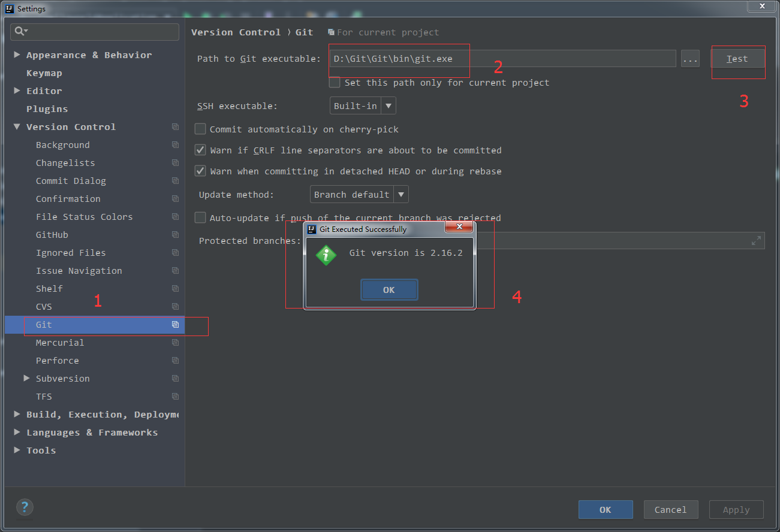Click Version Control breadcrumb text
Screen dimensions: 780x532
point(236,32)
